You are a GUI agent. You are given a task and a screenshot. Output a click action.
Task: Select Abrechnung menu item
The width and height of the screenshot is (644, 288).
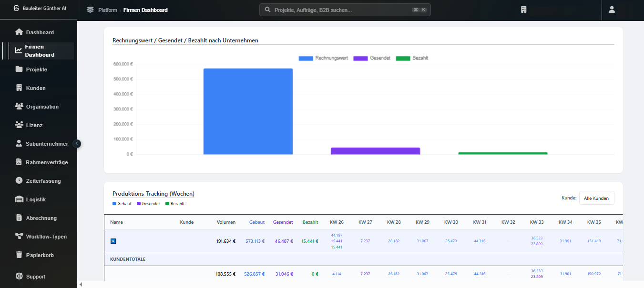[x=41, y=218]
